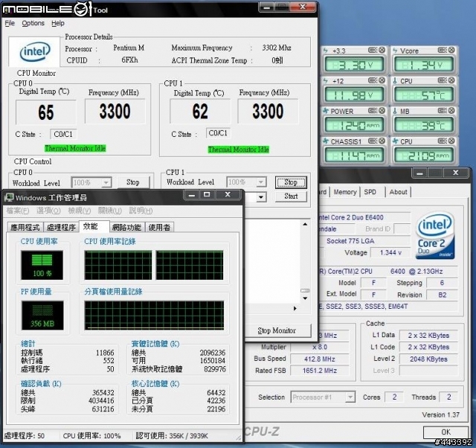This screenshot has height=448, width=476.
Task: Click the 100 % CPU usage meter
Action: 42,265
